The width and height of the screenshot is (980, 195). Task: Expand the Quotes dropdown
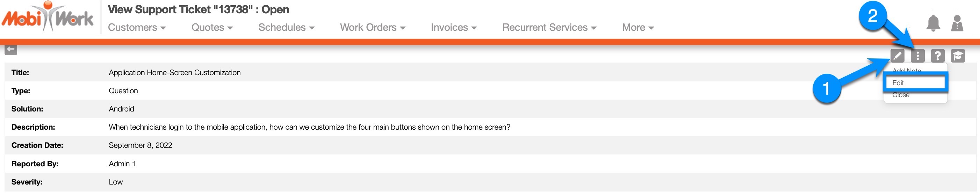click(212, 27)
